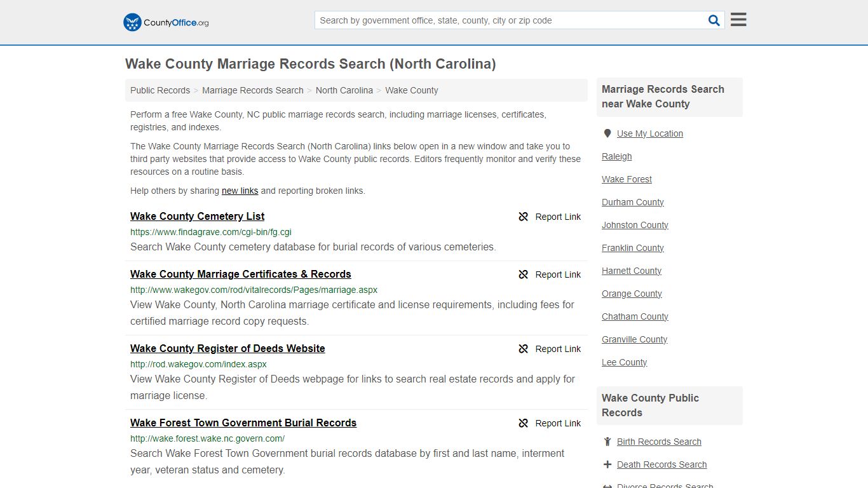This screenshot has height=488, width=868.
Task: Open Birth Records Search link
Action: pyautogui.click(x=659, y=442)
